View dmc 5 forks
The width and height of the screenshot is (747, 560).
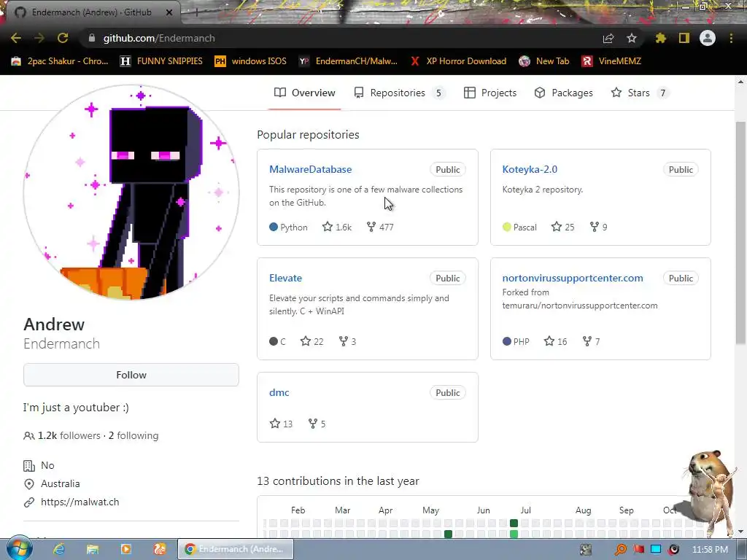click(317, 424)
